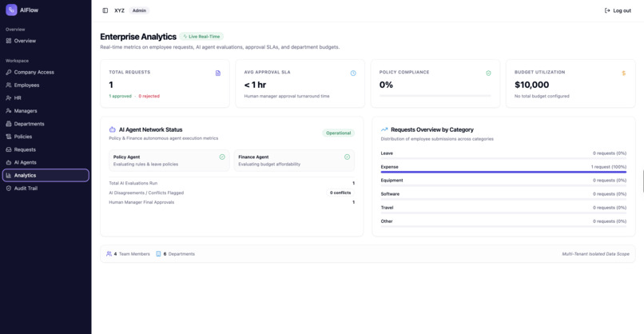Click the Employees people icon
This screenshot has height=334, width=644.
pyautogui.click(x=9, y=85)
